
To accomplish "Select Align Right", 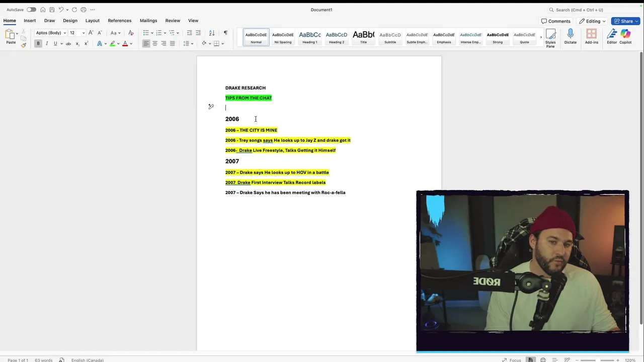I will coord(164,44).
